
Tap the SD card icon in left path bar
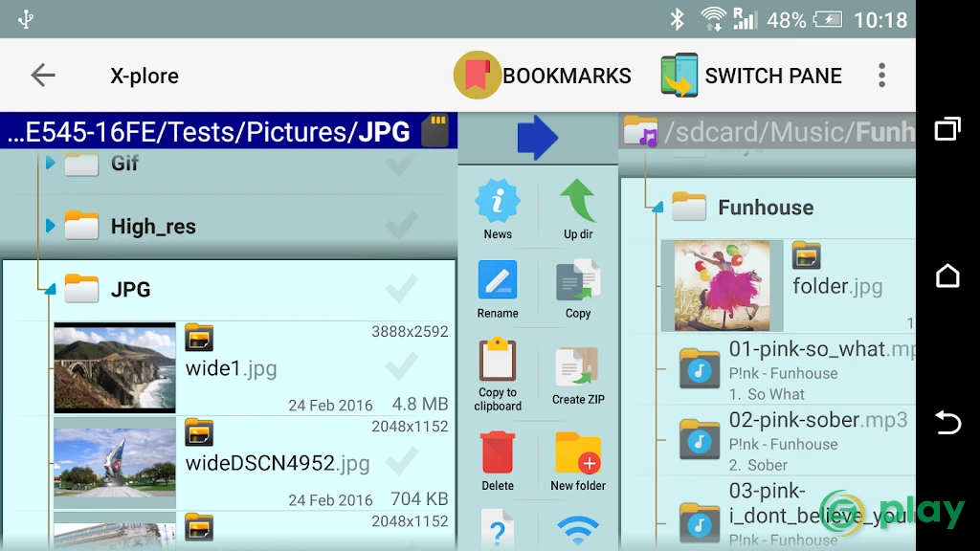pos(435,130)
